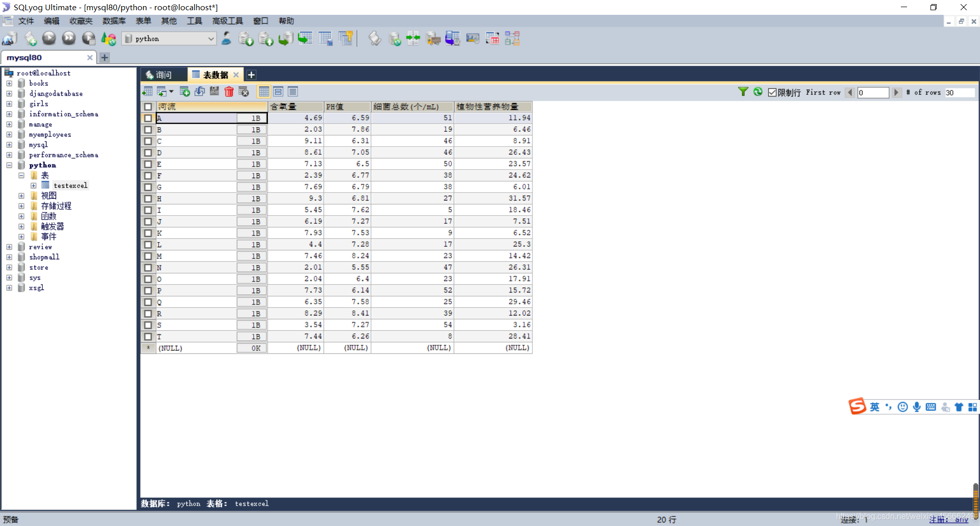Click the 含氧量 column header

click(296, 107)
